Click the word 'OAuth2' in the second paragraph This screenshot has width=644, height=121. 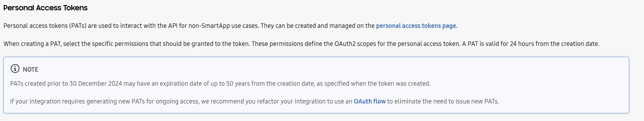pyautogui.click(x=345, y=44)
